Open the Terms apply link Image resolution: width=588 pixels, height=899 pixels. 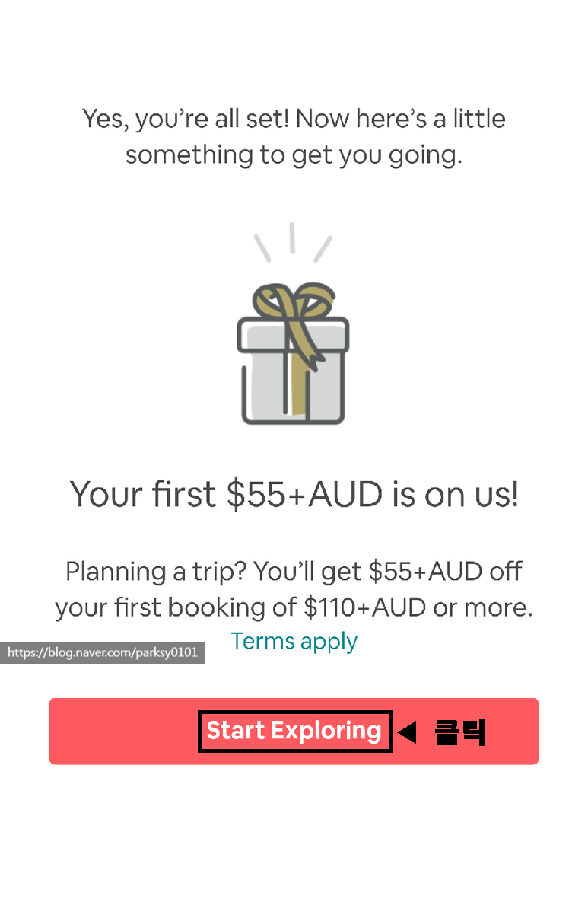(x=294, y=641)
